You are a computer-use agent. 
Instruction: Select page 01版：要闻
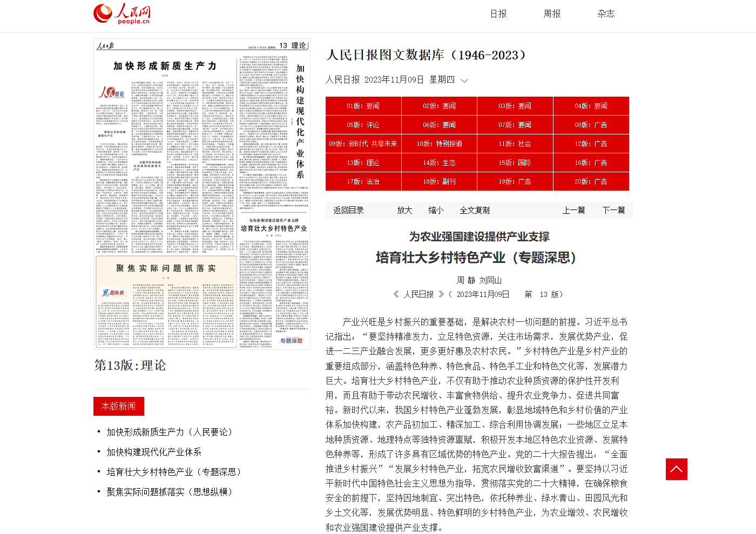[x=363, y=106]
